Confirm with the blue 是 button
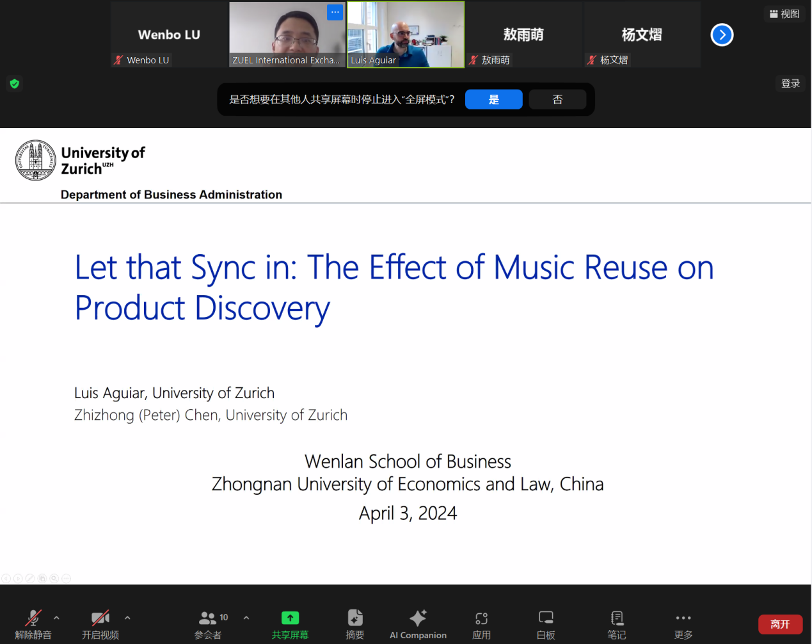The width and height of the screenshot is (812, 644). (x=493, y=99)
